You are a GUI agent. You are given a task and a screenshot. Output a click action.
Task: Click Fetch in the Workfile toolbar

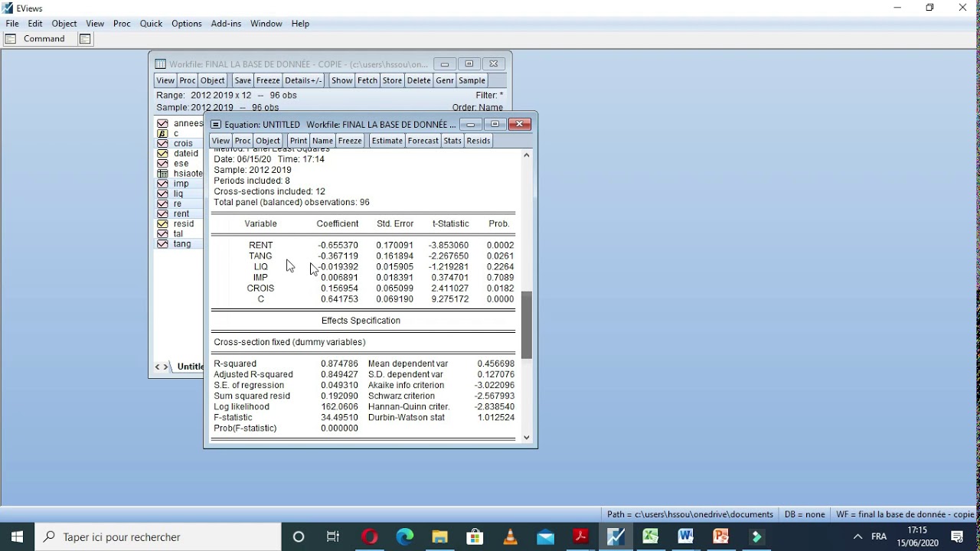point(367,80)
